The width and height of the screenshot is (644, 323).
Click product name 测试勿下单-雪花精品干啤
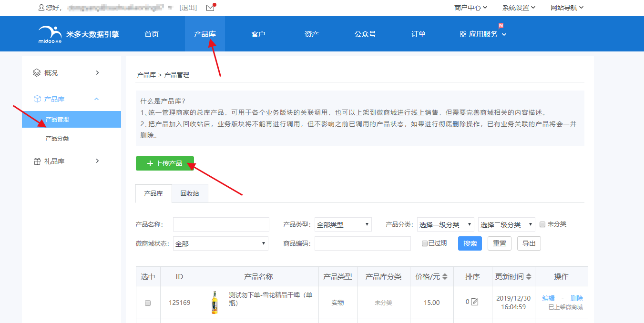(271, 299)
